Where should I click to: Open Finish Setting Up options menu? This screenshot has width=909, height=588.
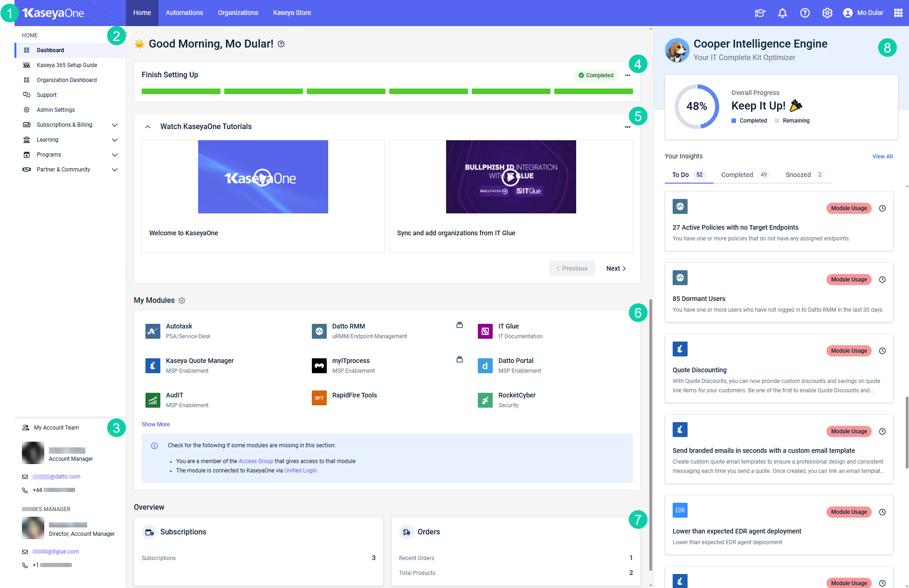click(627, 75)
